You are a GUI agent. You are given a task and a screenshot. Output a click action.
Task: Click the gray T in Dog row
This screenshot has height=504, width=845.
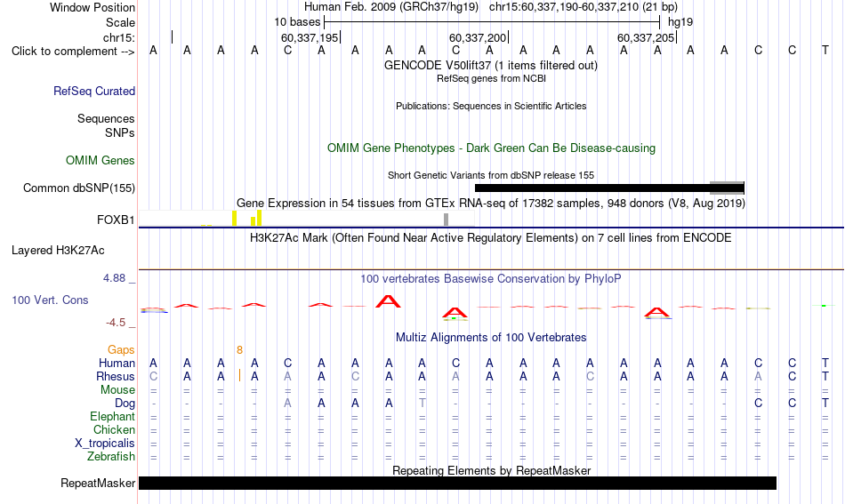pyautogui.click(x=422, y=404)
